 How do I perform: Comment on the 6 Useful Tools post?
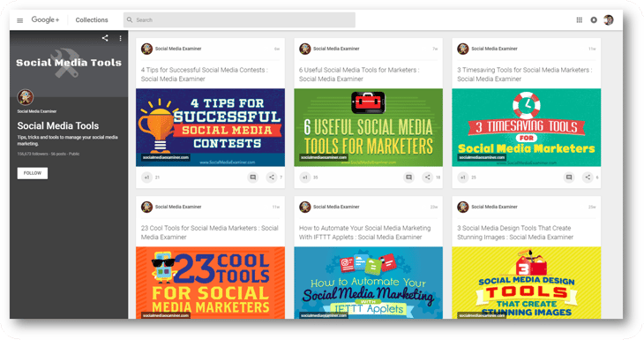[408, 178]
